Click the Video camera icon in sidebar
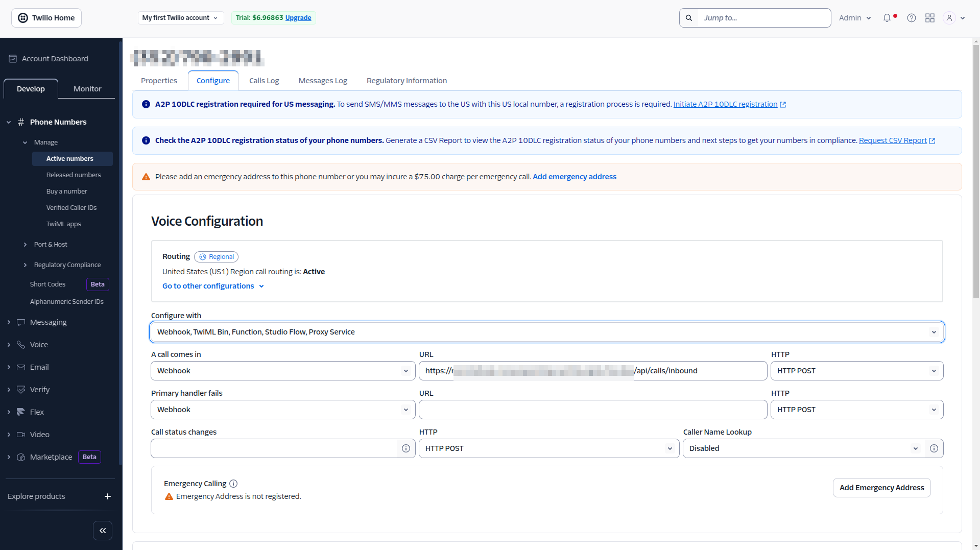 click(21, 435)
